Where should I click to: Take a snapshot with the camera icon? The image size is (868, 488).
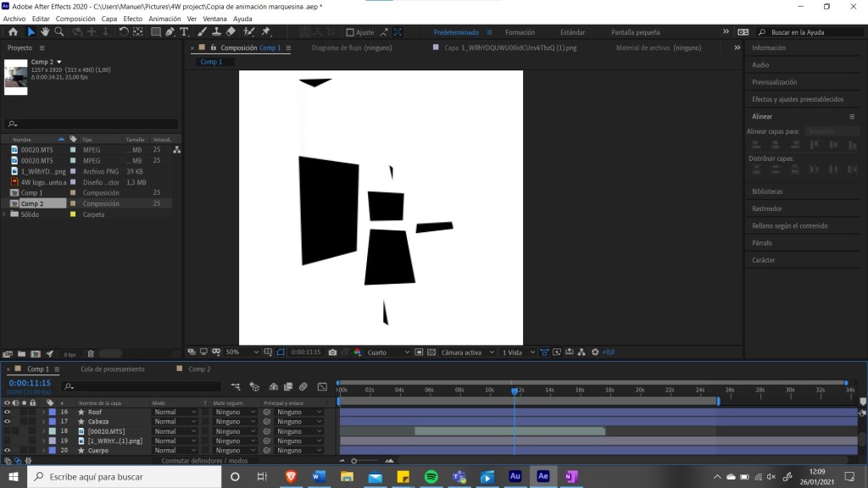(332, 352)
